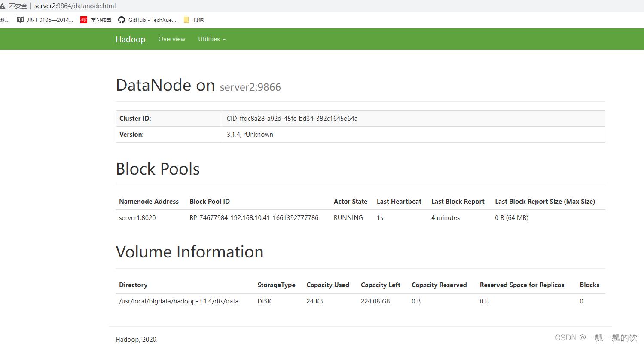The width and height of the screenshot is (644, 346).
Task: Click the 24 KB capacity used value
Action: click(314, 301)
